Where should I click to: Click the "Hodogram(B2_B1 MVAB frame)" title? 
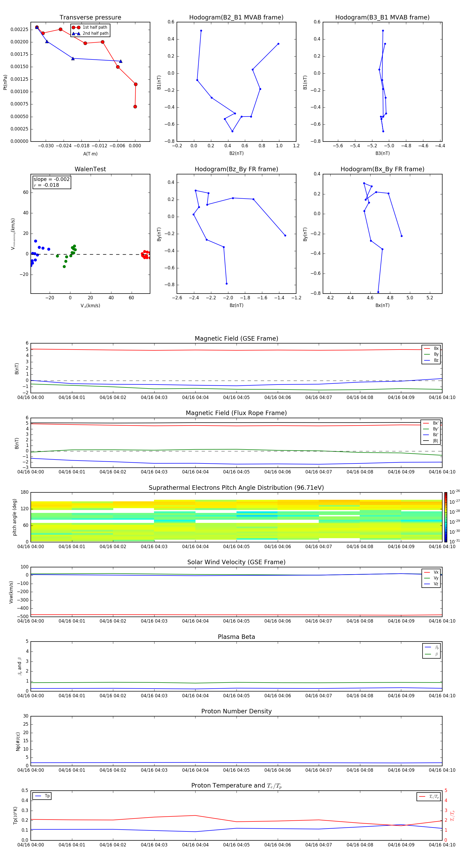pyautogui.click(x=236, y=18)
